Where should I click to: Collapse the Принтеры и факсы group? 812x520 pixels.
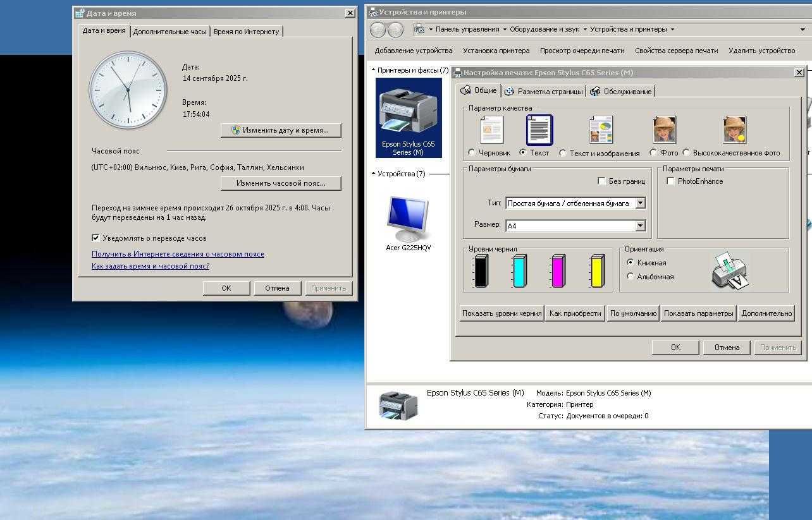coord(373,70)
